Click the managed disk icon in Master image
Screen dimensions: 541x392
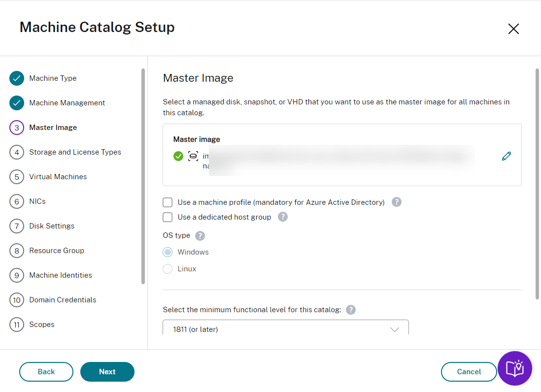coord(193,156)
